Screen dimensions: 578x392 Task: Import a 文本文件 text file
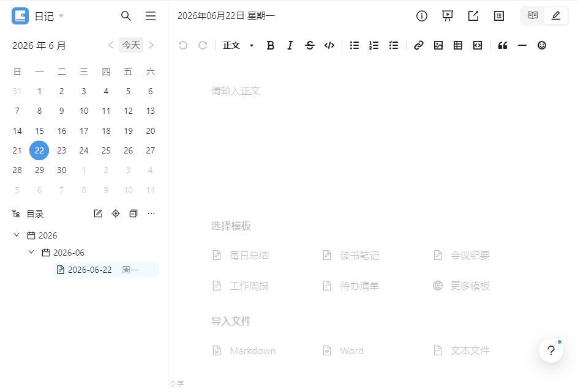[x=461, y=350]
